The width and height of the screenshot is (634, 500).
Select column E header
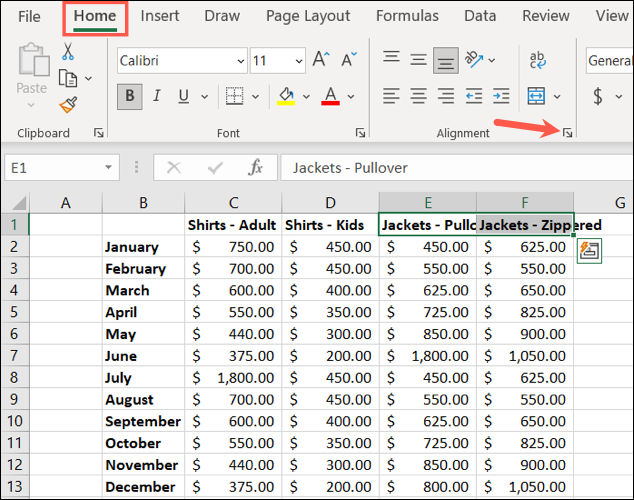point(427,203)
